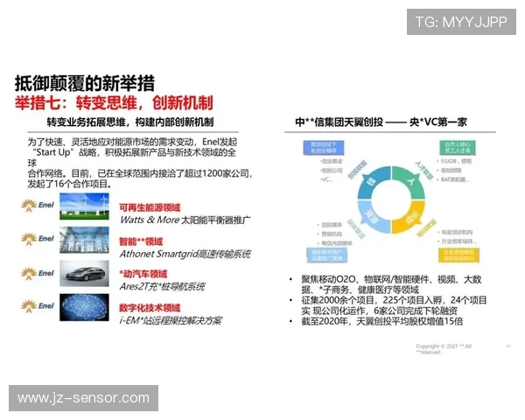
Task: Click the red label 数字化技术领域
Action: [x=150, y=308]
